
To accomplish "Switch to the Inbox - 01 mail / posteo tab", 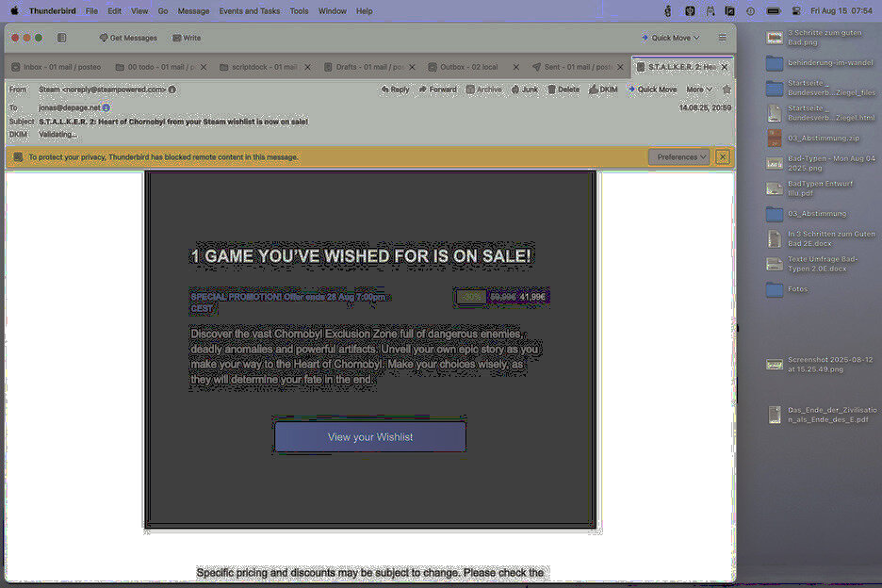I will 57,67.
